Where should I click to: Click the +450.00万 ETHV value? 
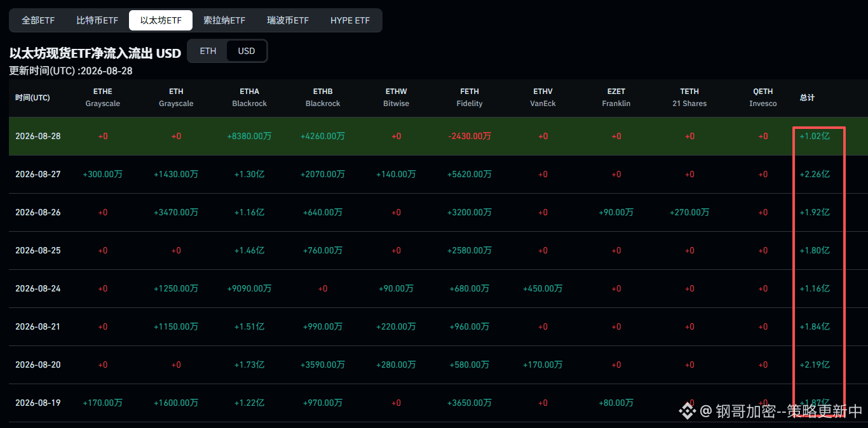tap(543, 288)
